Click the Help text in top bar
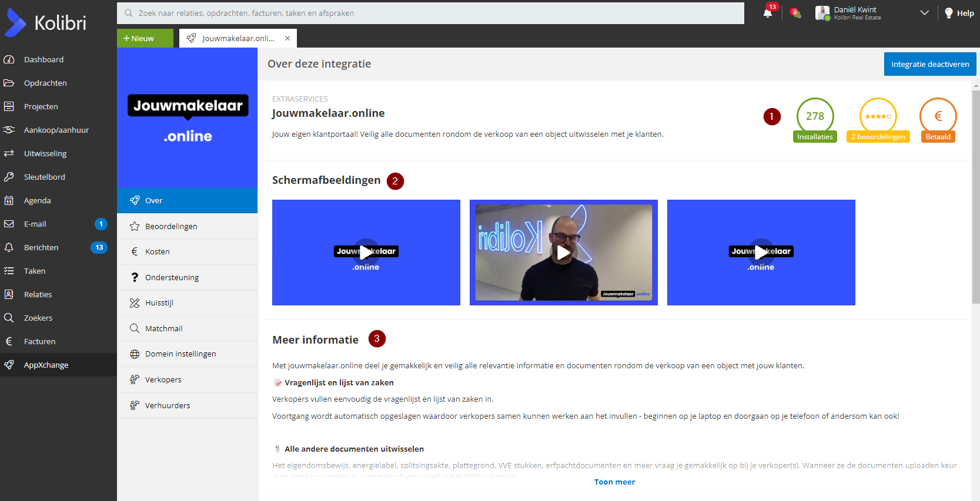Viewport: 980px width, 501px height. pos(965,13)
